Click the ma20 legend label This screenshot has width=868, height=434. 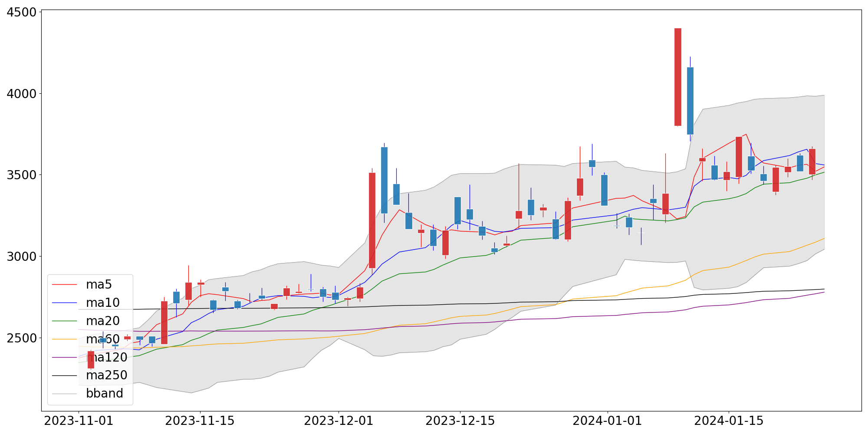pyautogui.click(x=103, y=321)
